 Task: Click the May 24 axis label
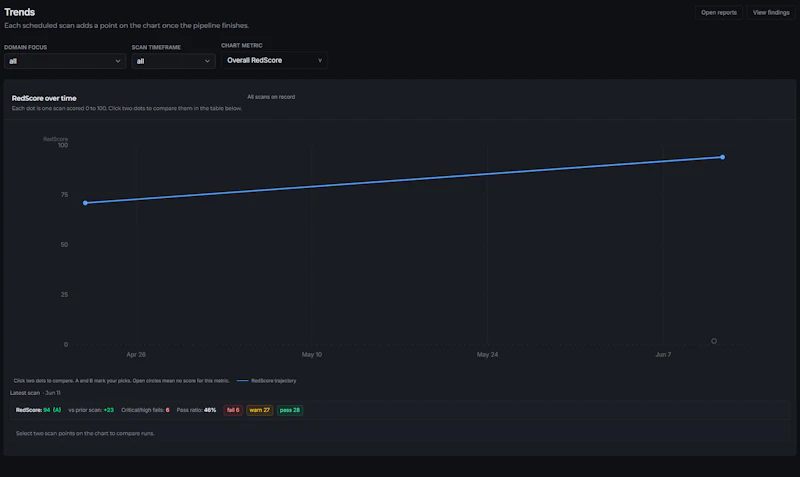click(x=487, y=355)
